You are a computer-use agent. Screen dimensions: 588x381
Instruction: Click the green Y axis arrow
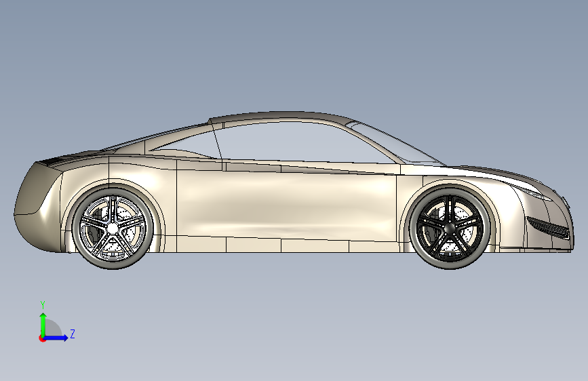coord(43,324)
